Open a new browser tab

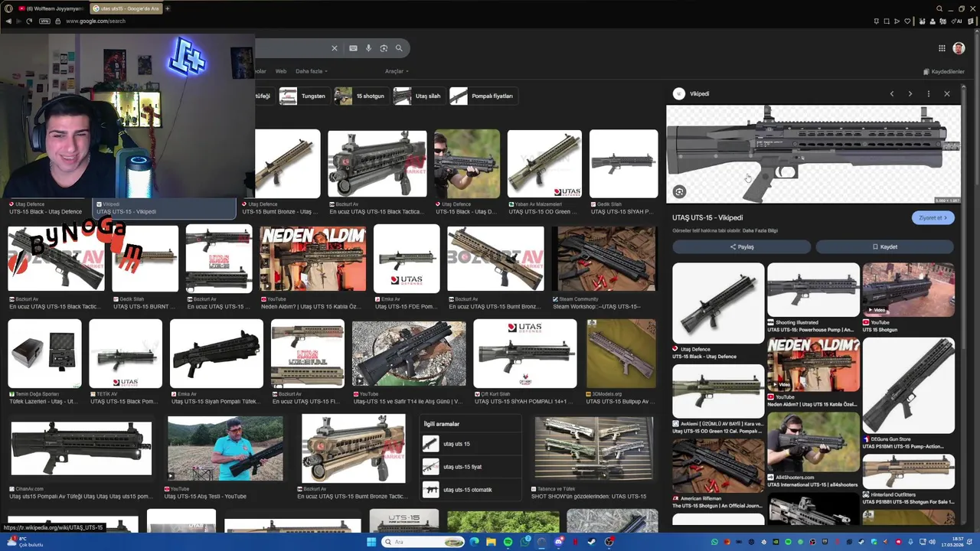click(x=167, y=8)
